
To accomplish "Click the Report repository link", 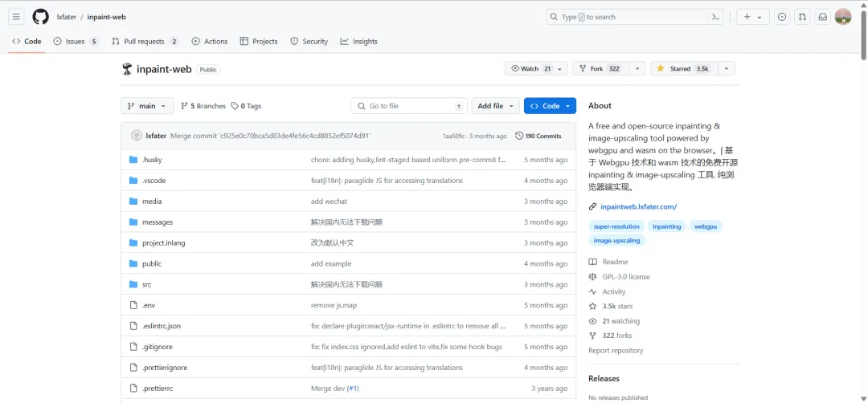I will pyautogui.click(x=616, y=351).
